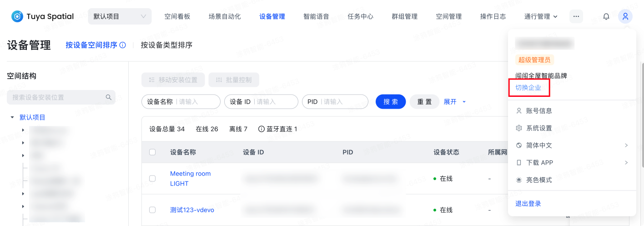This screenshot has height=226, width=644.
Task: Click the search magnifier in space search box
Action: [x=109, y=97]
